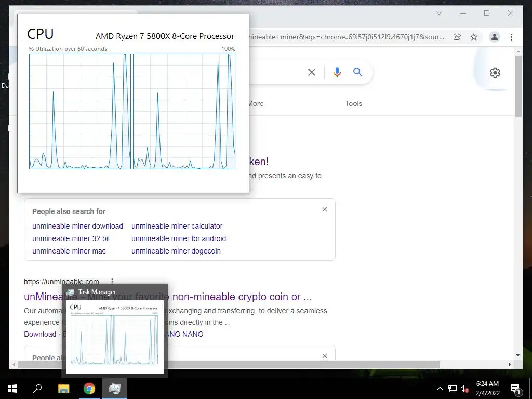The width and height of the screenshot is (532, 399).
Task: Search unmineable miner mac
Action: [69, 251]
